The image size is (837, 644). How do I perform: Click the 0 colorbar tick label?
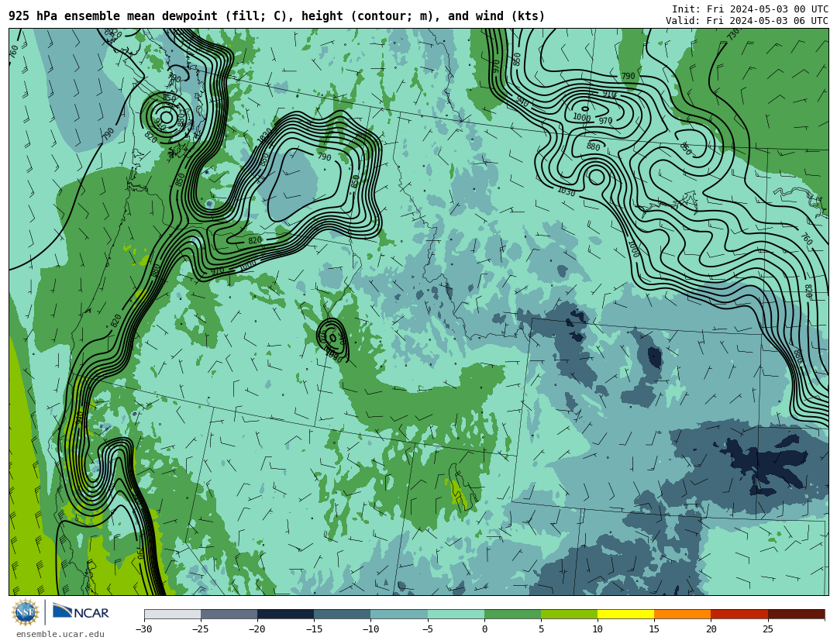click(484, 629)
